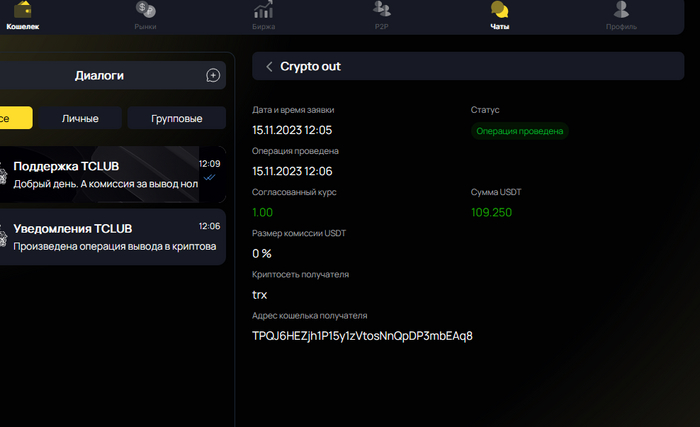This screenshot has height=427, width=700.
Task: Select the Групповые dialogs filter
Action: [x=177, y=118]
